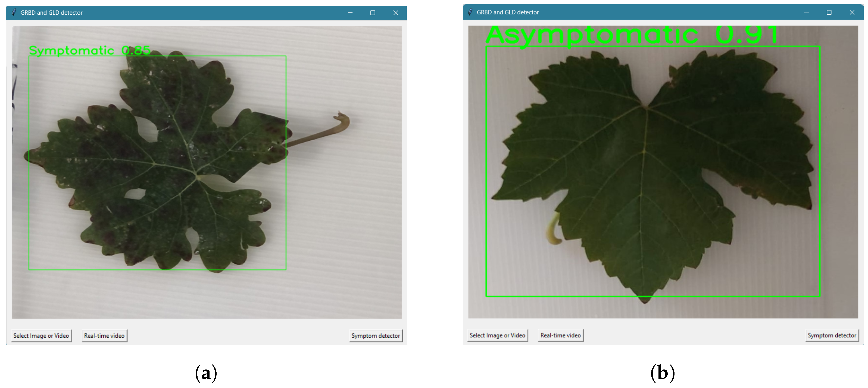Click Select Image or Video in right window

coord(497,335)
